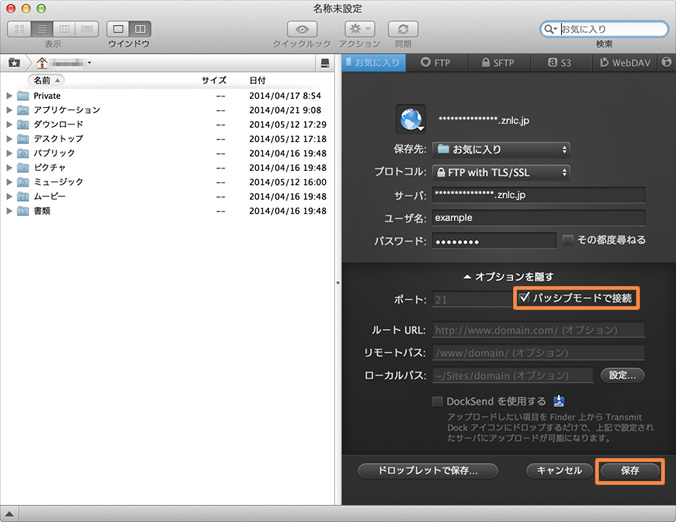Open favorites folder icon in path bar
This screenshot has width=676, height=522.
[x=14, y=63]
